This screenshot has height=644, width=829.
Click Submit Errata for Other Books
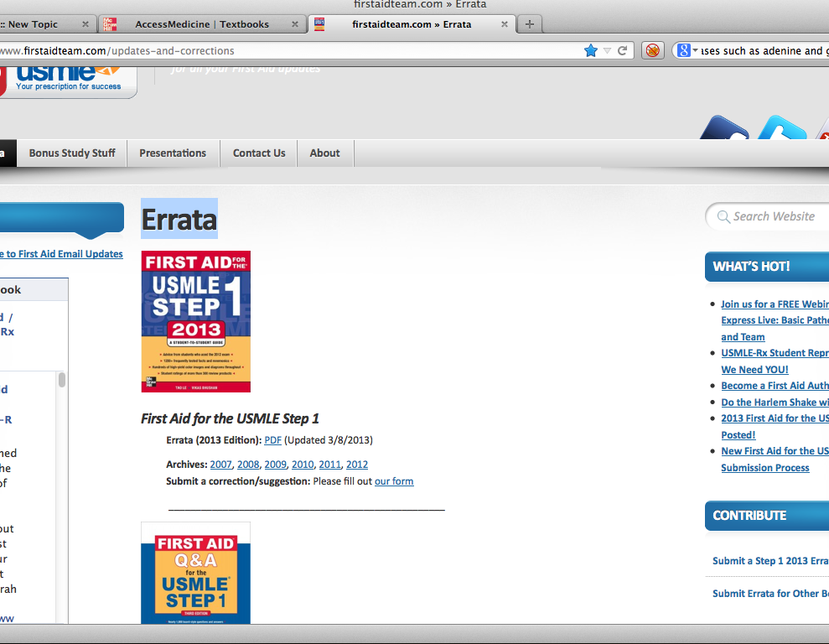click(770, 593)
